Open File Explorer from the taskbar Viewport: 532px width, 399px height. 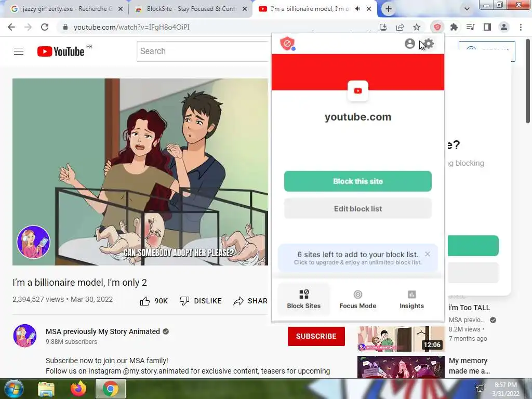[x=46, y=389]
